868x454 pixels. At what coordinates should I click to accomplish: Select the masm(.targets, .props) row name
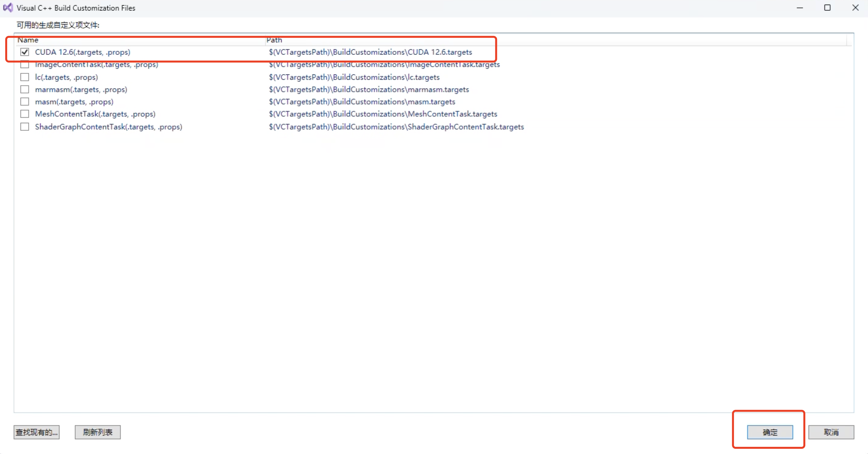pyautogui.click(x=74, y=102)
